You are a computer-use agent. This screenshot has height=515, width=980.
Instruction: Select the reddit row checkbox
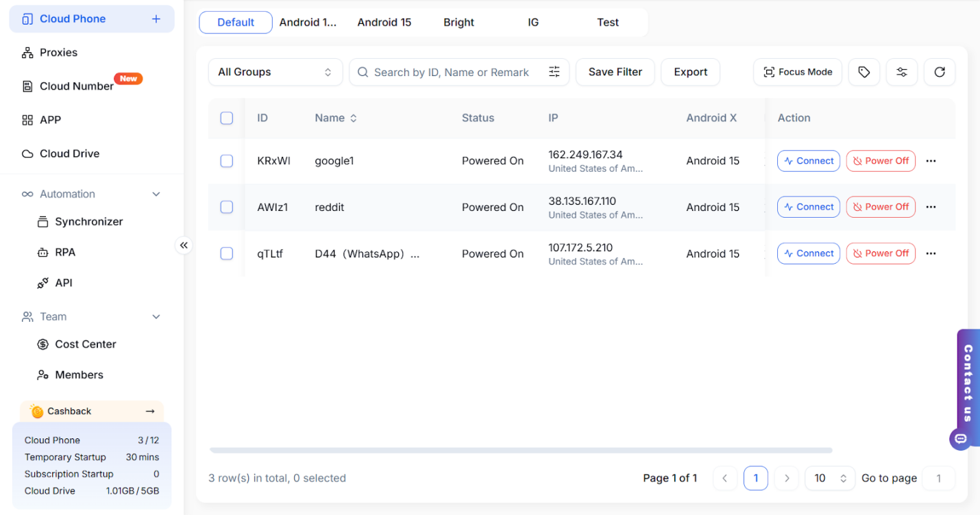[x=227, y=207]
